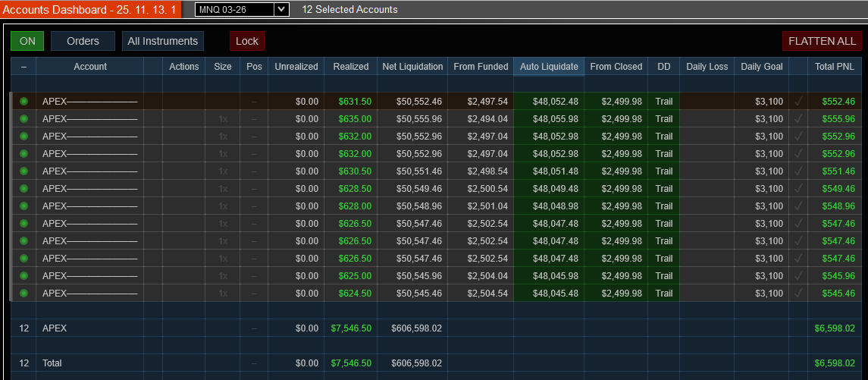Click the $2,499.98 From Closed in the $625.00 row
This screenshot has height=380, width=868.
[x=622, y=276]
